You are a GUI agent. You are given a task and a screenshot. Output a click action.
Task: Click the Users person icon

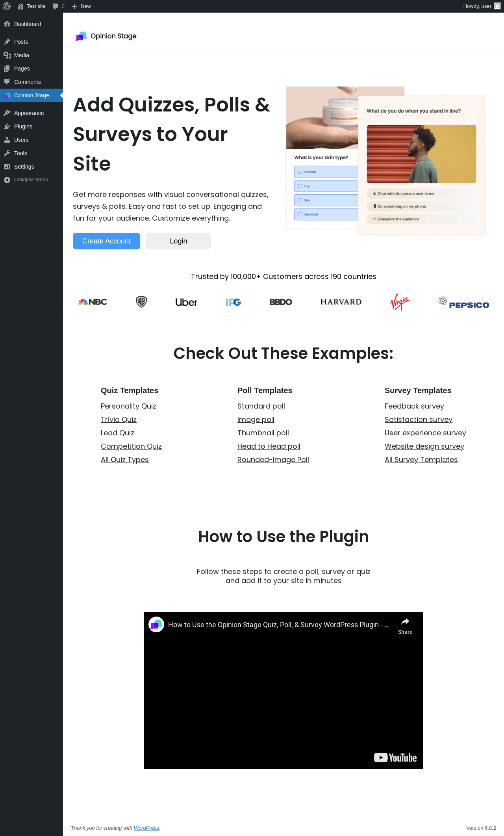(7, 140)
